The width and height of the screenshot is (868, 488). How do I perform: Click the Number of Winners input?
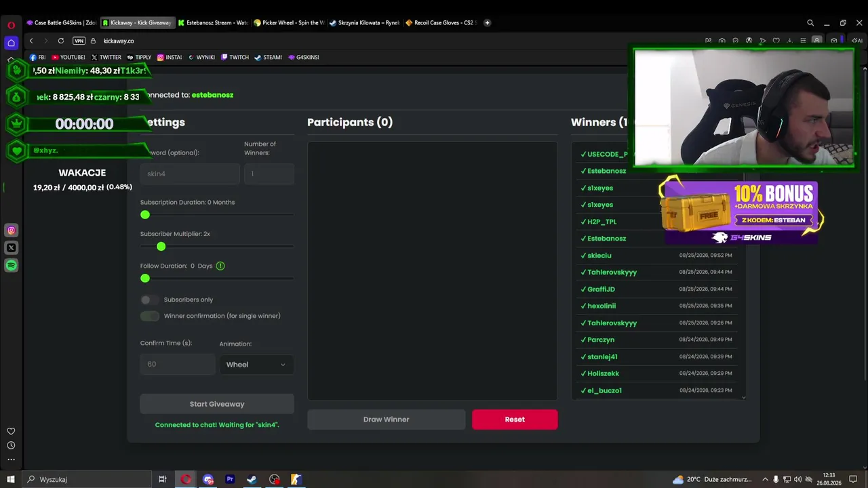point(269,174)
